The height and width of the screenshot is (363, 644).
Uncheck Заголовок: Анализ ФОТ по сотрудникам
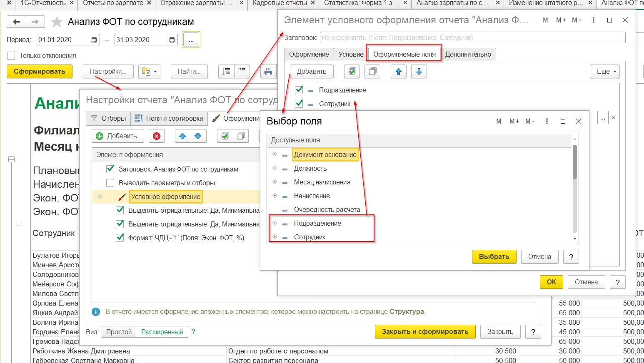pos(110,169)
